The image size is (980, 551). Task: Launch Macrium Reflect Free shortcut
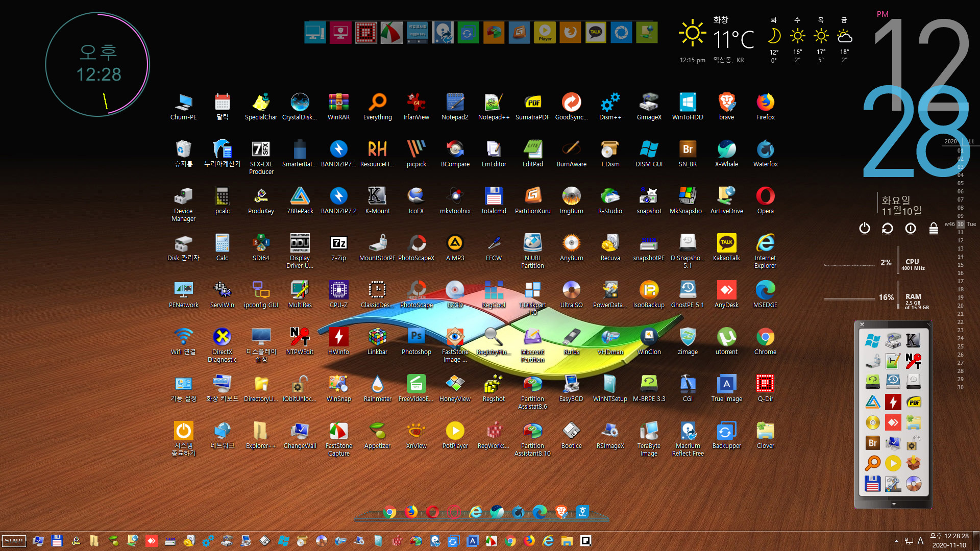click(x=688, y=439)
